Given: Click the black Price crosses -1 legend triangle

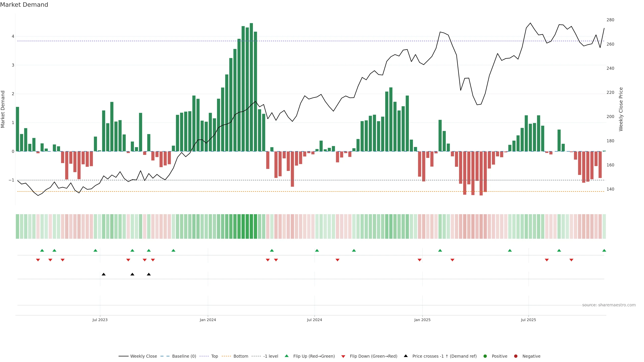Looking at the screenshot, I should pyautogui.click(x=406, y=356).
